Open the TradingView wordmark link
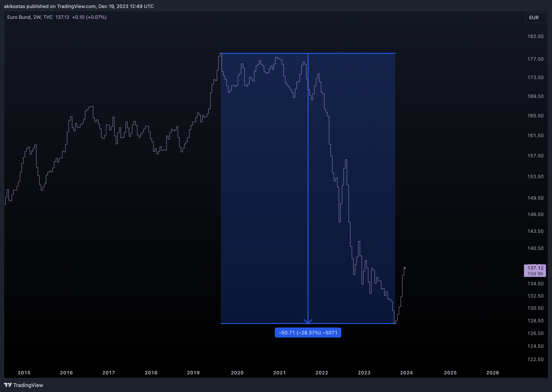 [x=28, y=385]
